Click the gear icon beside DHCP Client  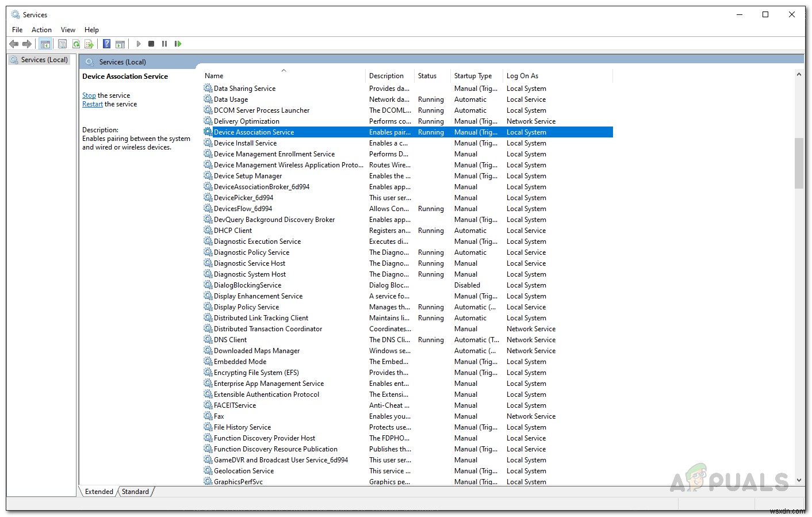coord(208,230)
